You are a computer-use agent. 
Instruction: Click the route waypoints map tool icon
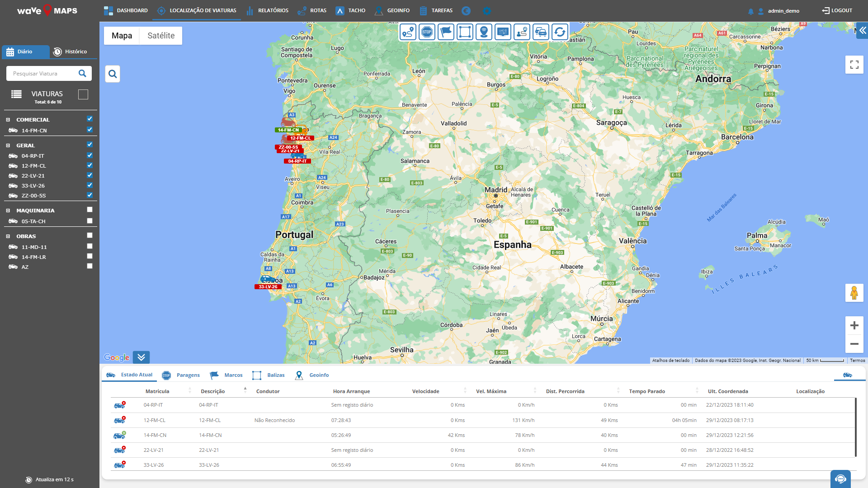(408, 32)
